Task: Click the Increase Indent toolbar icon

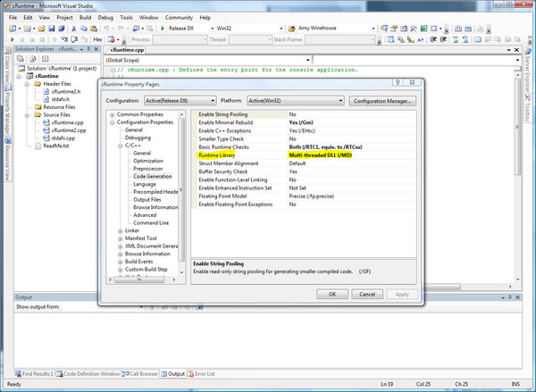Action: pyautogui.click(x=443, y=39)
